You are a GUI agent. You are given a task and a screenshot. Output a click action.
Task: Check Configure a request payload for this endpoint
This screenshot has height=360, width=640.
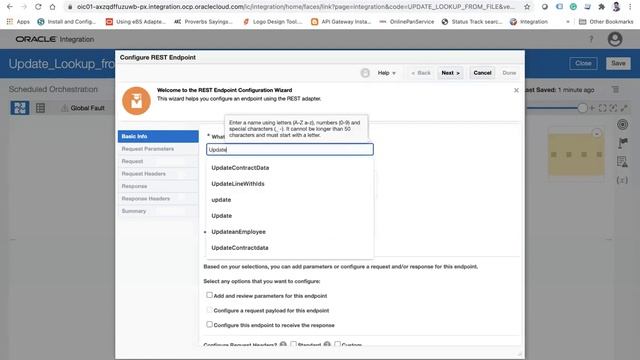pos(209,310)
